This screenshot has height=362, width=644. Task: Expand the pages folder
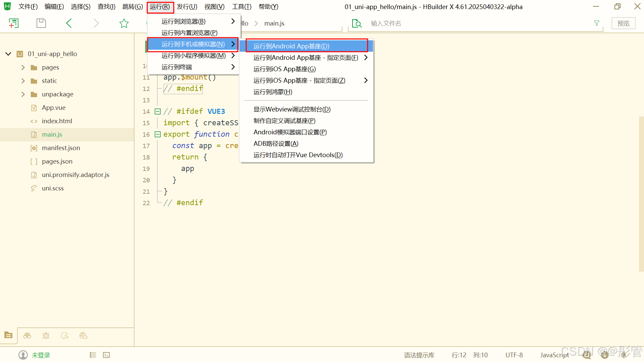click(23, 67)
